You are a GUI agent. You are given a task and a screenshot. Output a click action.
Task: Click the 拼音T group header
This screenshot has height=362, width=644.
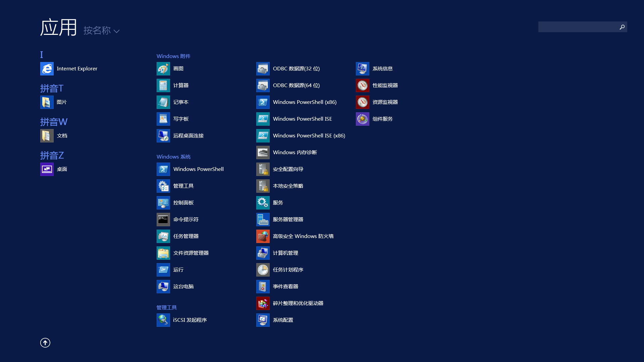coord(52,88)
